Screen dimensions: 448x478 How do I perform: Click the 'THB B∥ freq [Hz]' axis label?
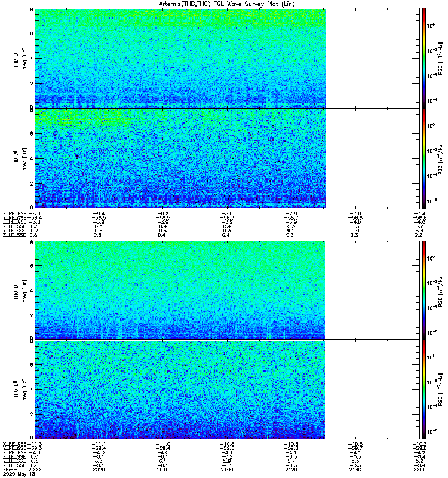[x=20, y=158]
